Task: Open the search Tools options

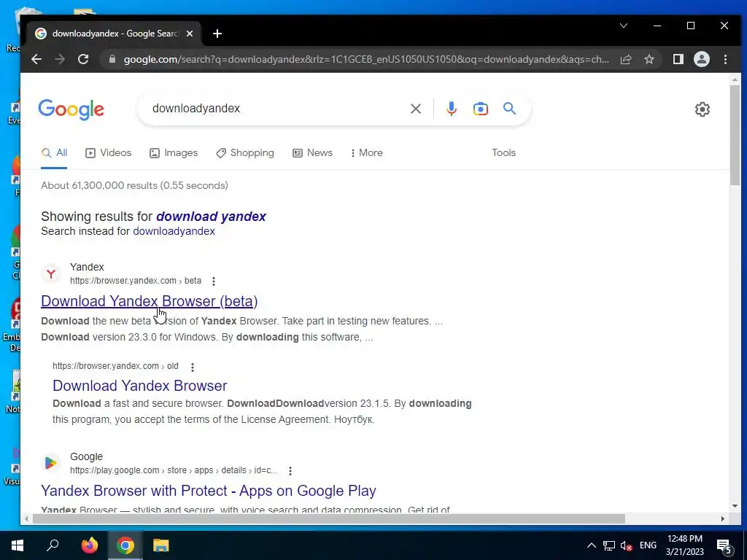Action: (503, 153)
